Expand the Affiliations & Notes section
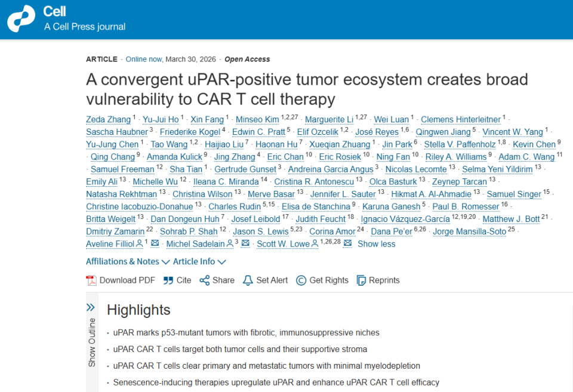Screen dimensions: 573x392 (128, 261)
